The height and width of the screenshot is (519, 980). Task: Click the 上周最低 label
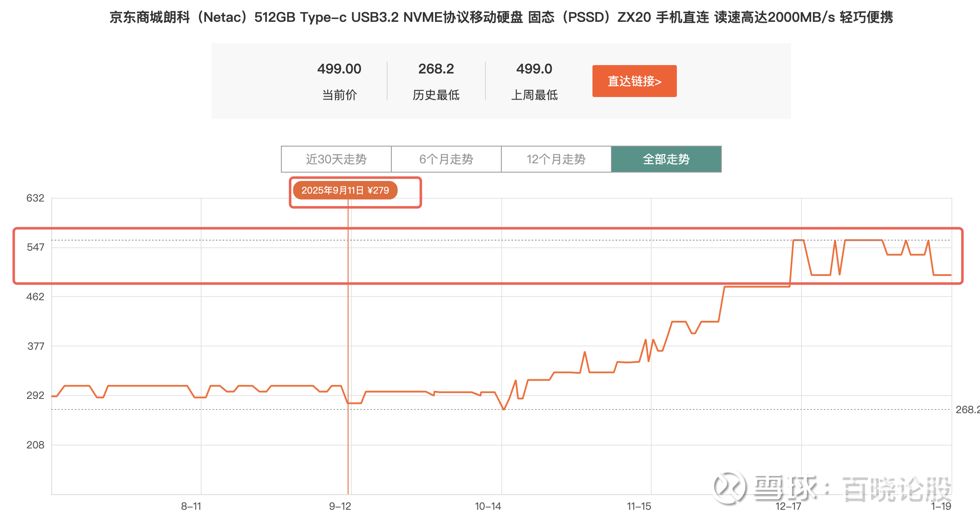tap(534, 95)
